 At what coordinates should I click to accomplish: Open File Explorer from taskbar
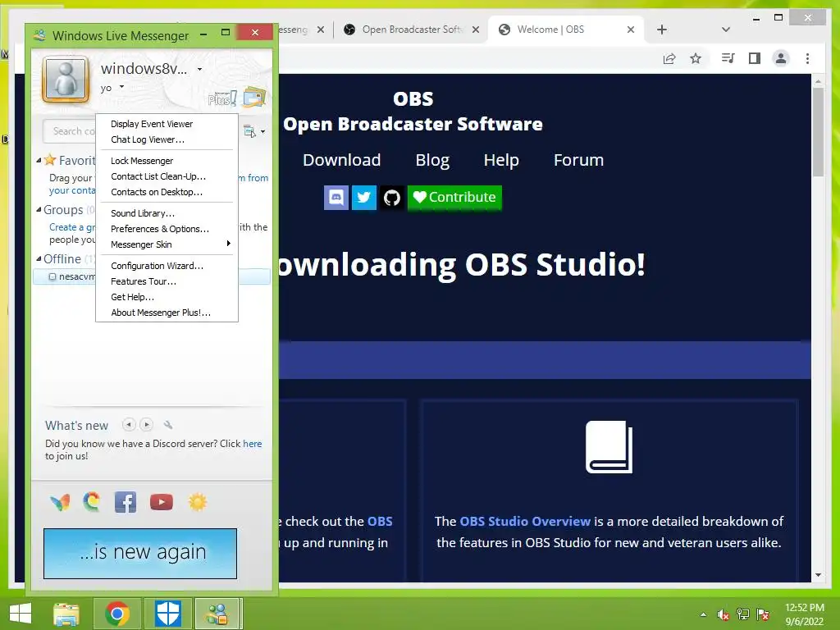pyautogui.click(x=66, y=614)
